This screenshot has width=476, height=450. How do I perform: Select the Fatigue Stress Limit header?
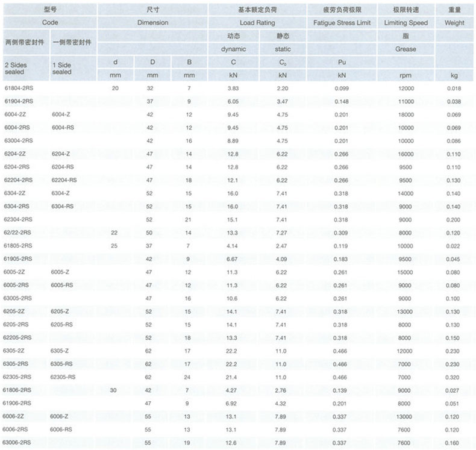click(x=341, y=22)
